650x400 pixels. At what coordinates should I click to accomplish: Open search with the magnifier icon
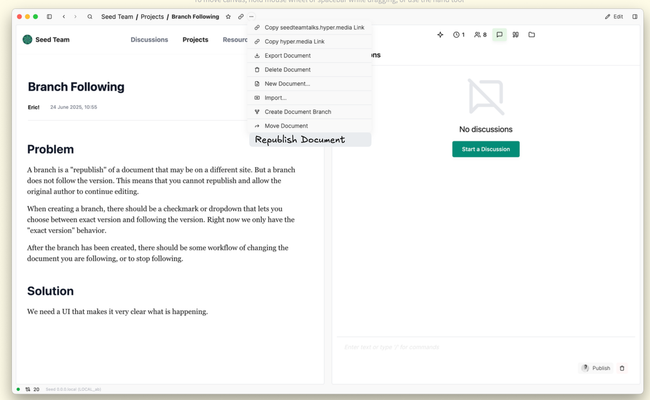coord(90,17)
